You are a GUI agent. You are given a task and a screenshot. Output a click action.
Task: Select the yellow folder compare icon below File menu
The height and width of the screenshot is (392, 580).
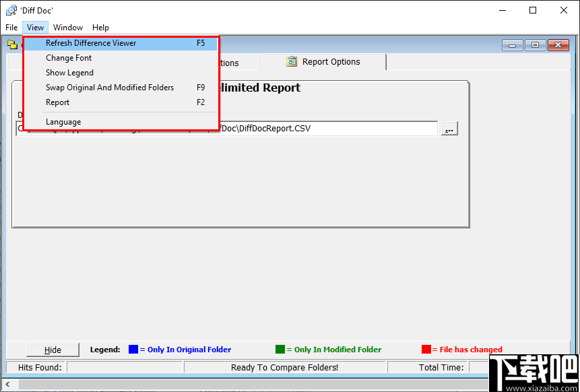13,44
